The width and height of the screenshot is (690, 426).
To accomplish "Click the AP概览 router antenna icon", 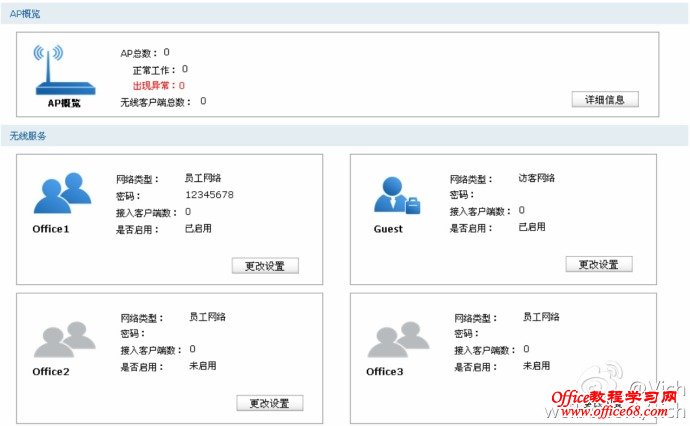I will coord(65,70).
